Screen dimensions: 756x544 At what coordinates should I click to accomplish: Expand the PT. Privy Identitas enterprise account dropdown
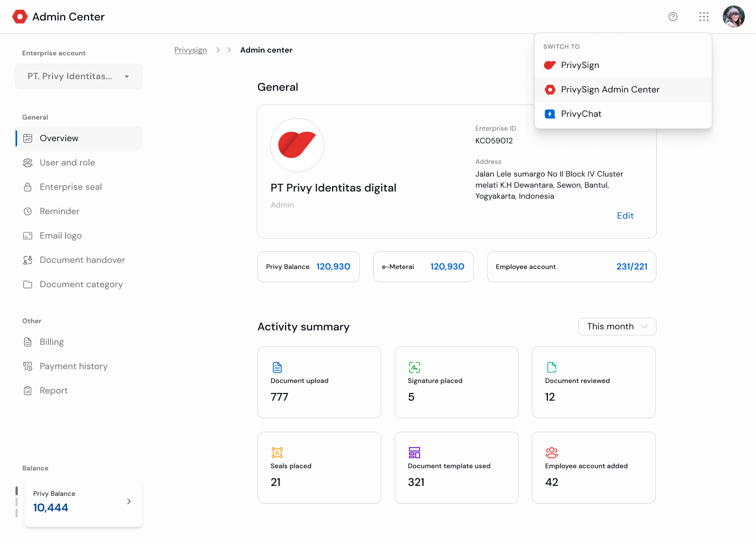point(79,76)
